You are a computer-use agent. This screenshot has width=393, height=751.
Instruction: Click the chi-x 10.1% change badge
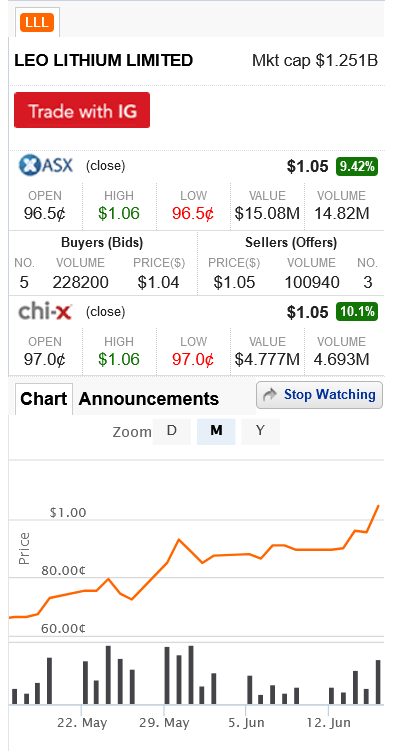[x=357, y=312]
